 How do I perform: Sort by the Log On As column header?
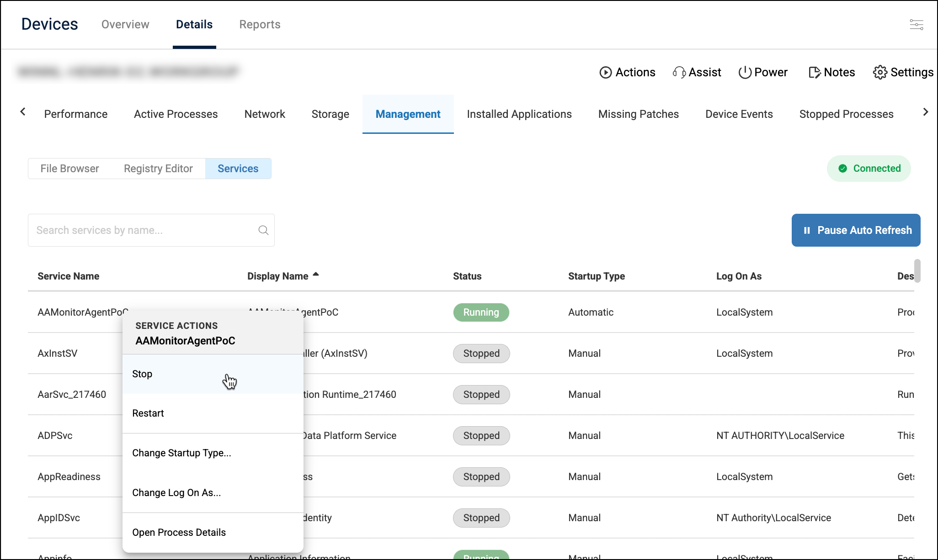pyautogui.click(x=739, y=276)
